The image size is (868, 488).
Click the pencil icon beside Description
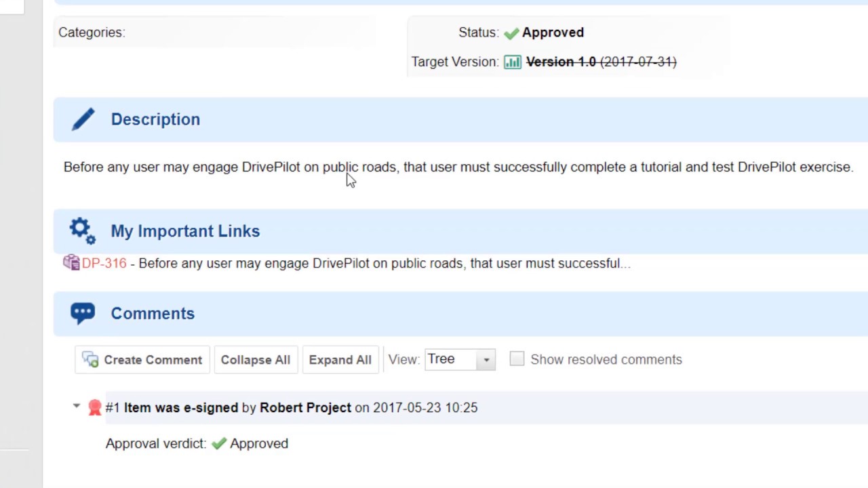[83, 120]
